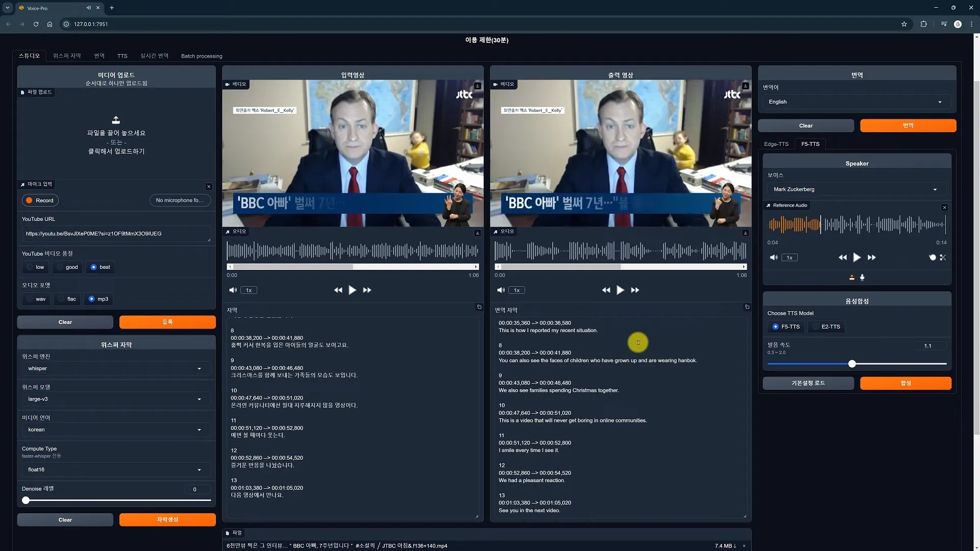Open the 번역어 dropdown set to English
This screenshot has width=980, height=551.
856,102
